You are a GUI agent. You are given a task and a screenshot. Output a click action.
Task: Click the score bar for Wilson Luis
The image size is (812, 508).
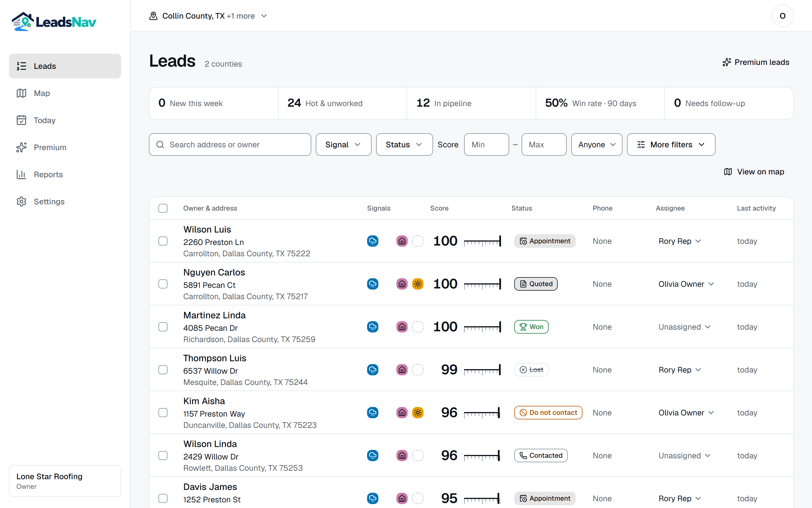pyautogui.click(x=482, y=241)
